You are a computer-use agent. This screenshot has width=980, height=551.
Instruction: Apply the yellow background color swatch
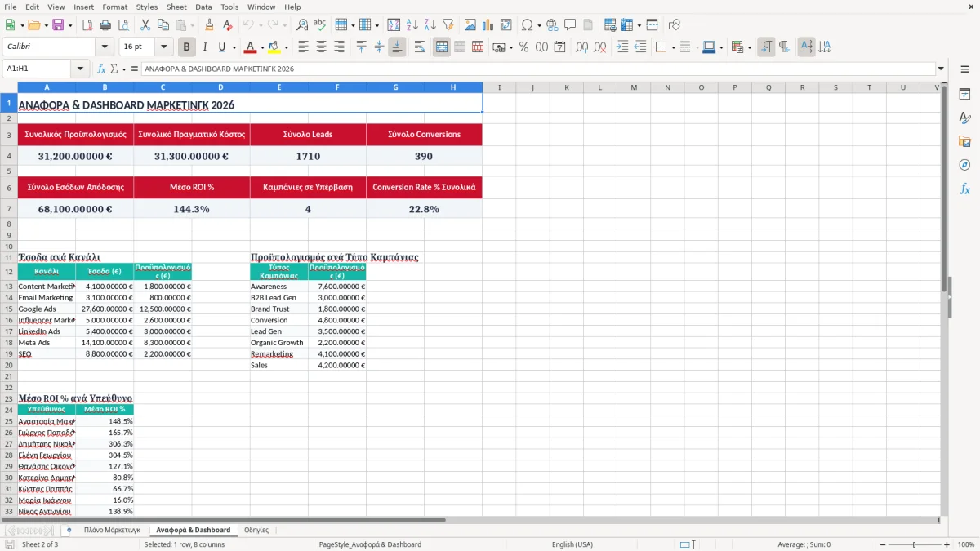click(x=274, y=47)
